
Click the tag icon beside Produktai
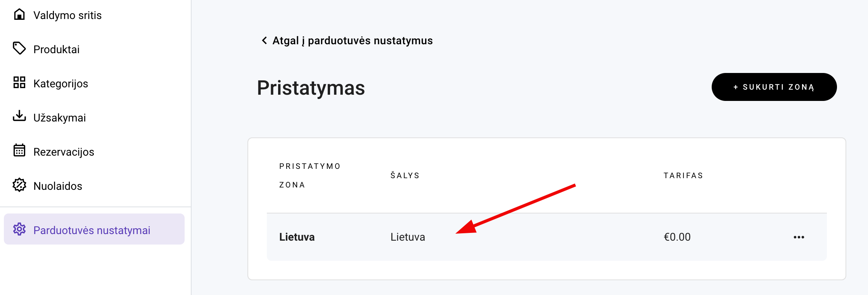click(19, 49)
